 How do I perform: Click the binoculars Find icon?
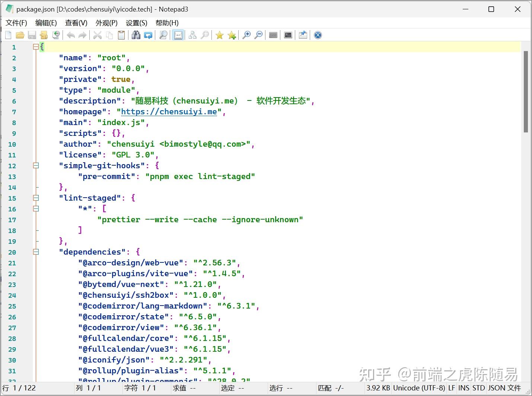coord(136,35)
